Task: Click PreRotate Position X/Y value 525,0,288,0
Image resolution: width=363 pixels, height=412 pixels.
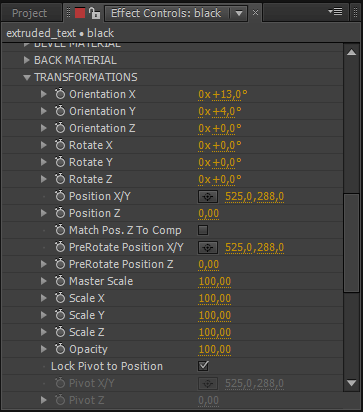Action: tap(255, 248)
